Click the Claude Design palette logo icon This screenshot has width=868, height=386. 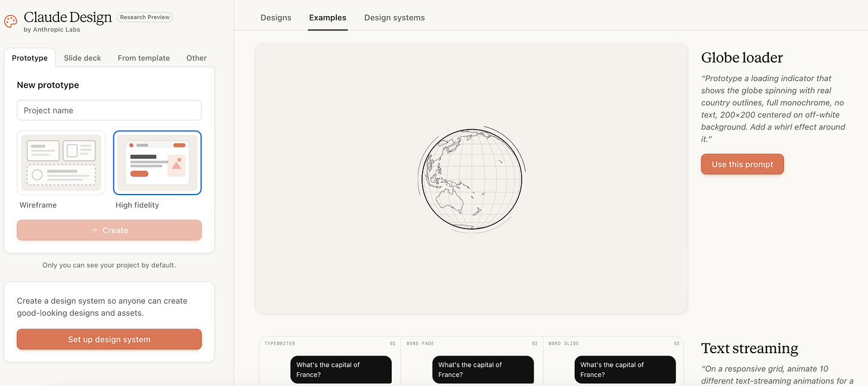coord(11,21)
